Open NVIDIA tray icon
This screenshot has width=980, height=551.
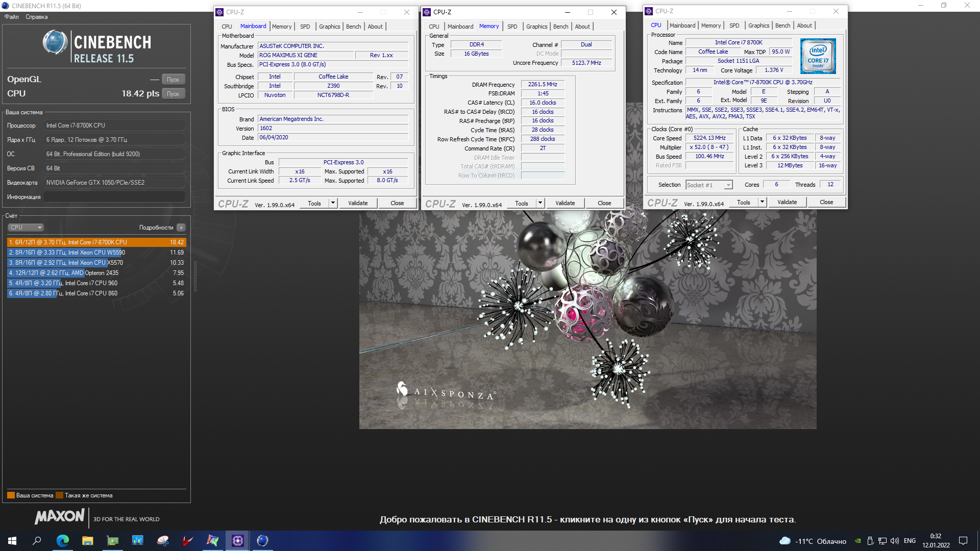[858, 541]
